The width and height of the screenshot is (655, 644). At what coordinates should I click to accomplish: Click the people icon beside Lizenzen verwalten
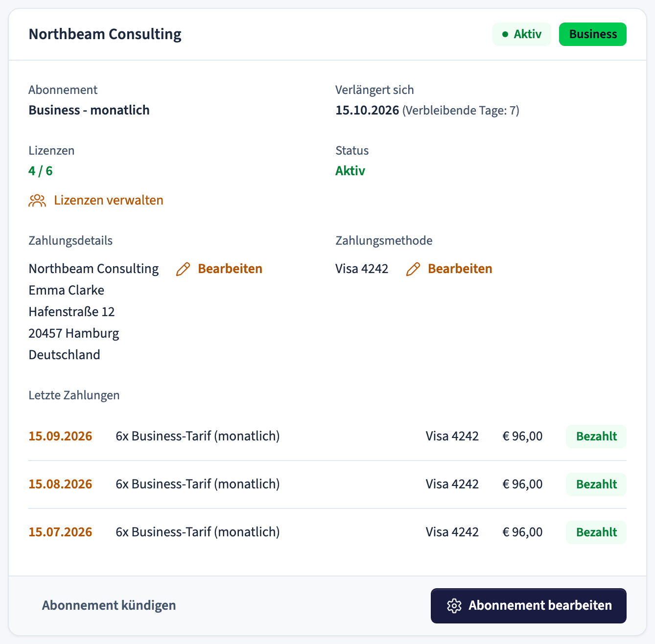pos(37,201)
